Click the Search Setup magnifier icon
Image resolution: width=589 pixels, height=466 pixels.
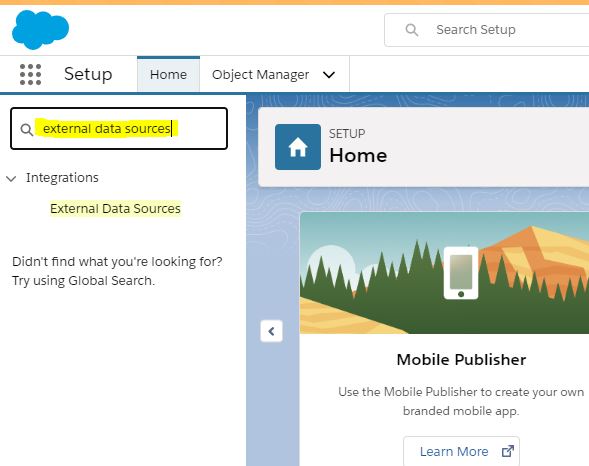pos(412,30)
